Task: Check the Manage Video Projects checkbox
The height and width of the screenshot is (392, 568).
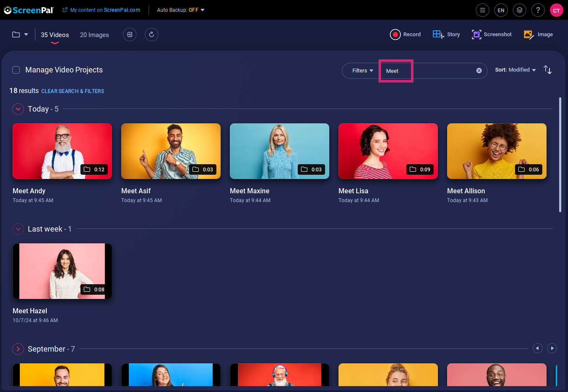Action: coord(16,70)
